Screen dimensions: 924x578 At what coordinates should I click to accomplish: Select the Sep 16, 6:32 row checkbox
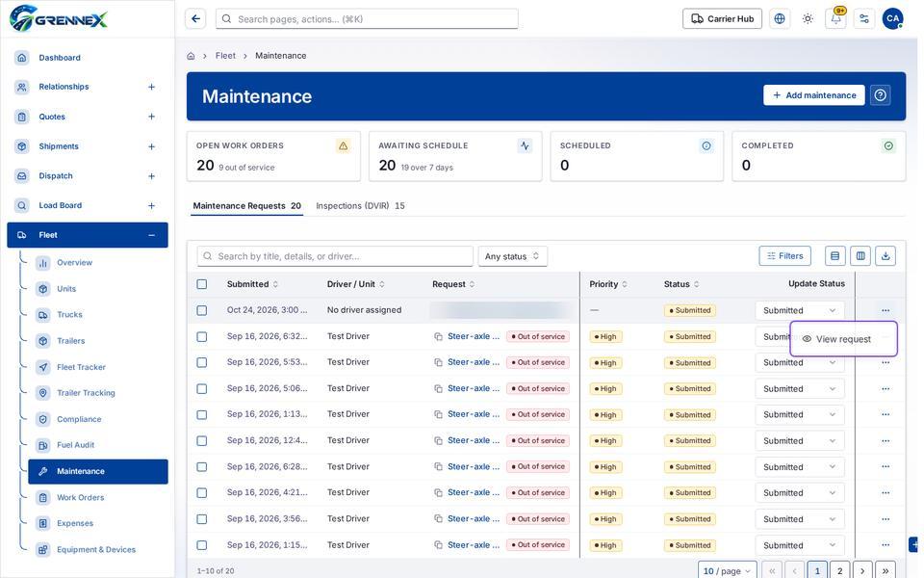coord(201,337)
